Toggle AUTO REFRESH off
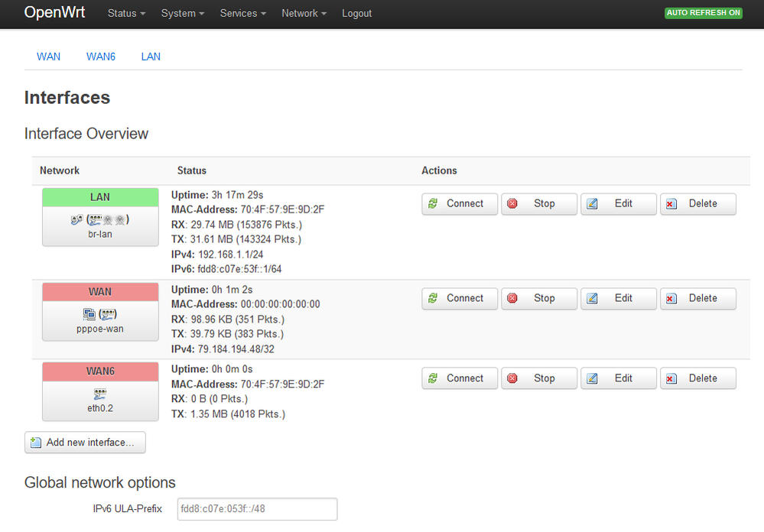Screen dimensions: 764x532 pos(703,12)
